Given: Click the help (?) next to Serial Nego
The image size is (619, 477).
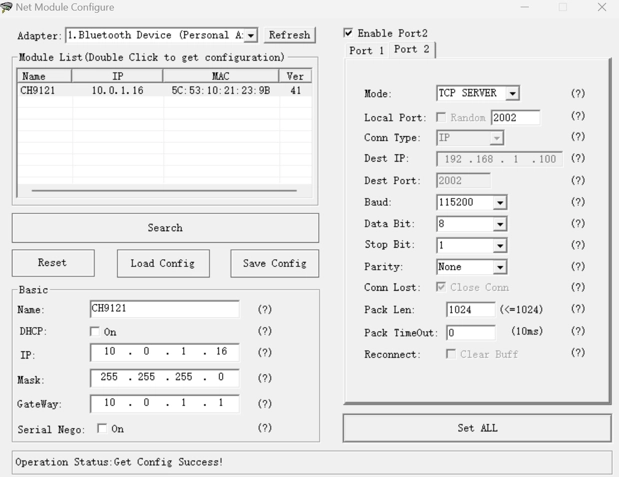Looking at the screenshot, I should (x=265, y=428).
